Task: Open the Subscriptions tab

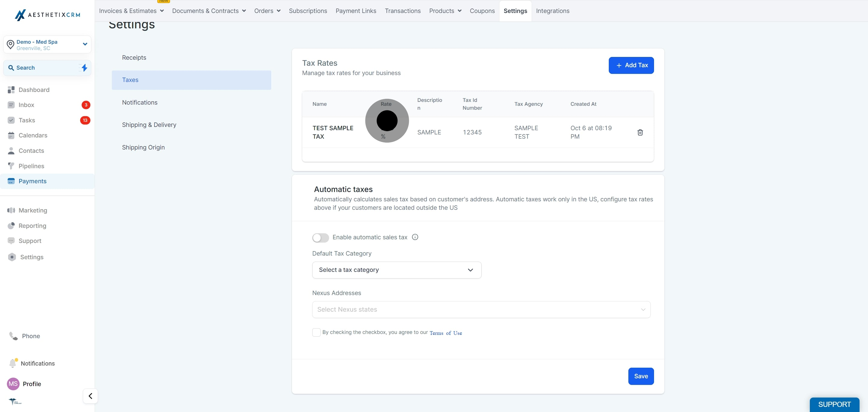Action: point(308,11)
